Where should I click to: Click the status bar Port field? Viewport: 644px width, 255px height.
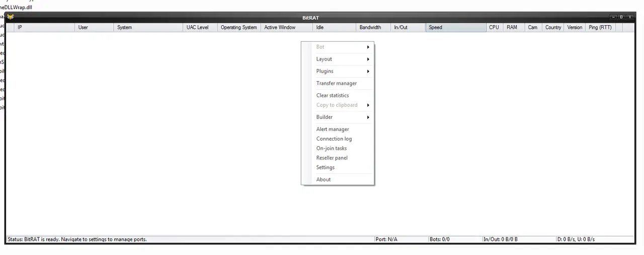pos(386,239)
